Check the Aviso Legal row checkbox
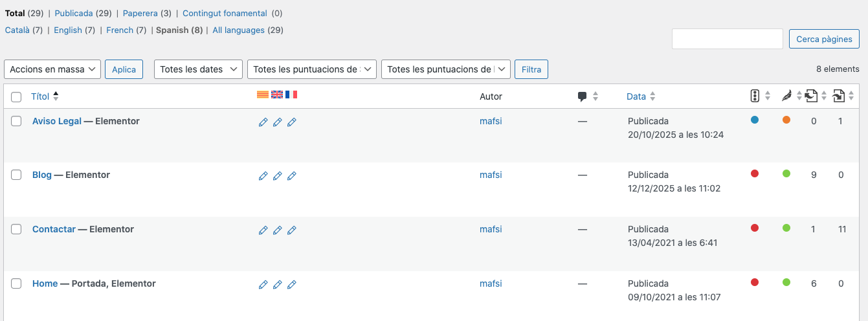868x321 pixels. 17,121
